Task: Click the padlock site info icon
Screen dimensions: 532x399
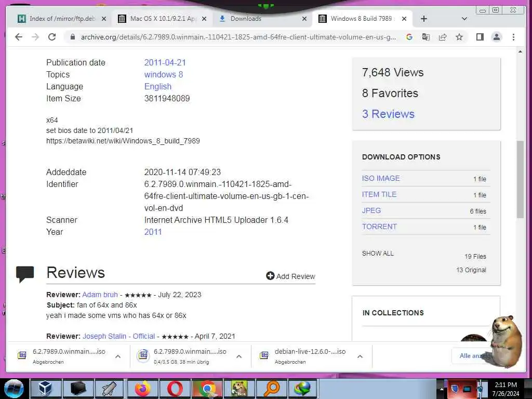Action: point(72,37)
